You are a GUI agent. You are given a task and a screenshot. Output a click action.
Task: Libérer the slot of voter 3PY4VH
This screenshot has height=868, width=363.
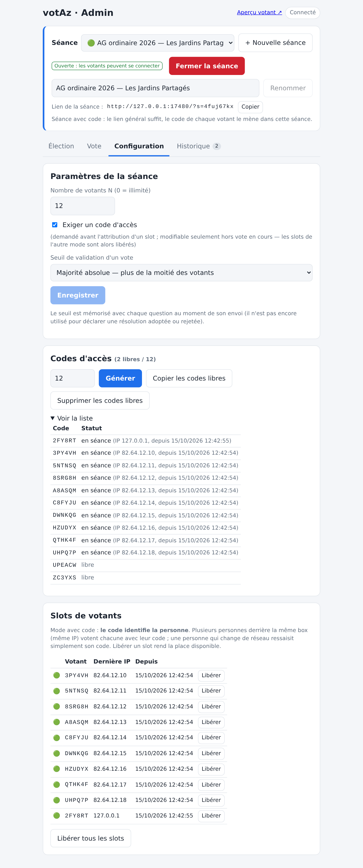pyautogui.click(x=211, y=676)
